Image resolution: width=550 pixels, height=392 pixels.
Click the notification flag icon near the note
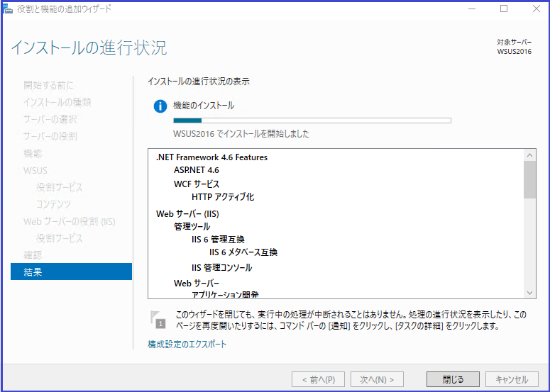click(x=158, y=320)
